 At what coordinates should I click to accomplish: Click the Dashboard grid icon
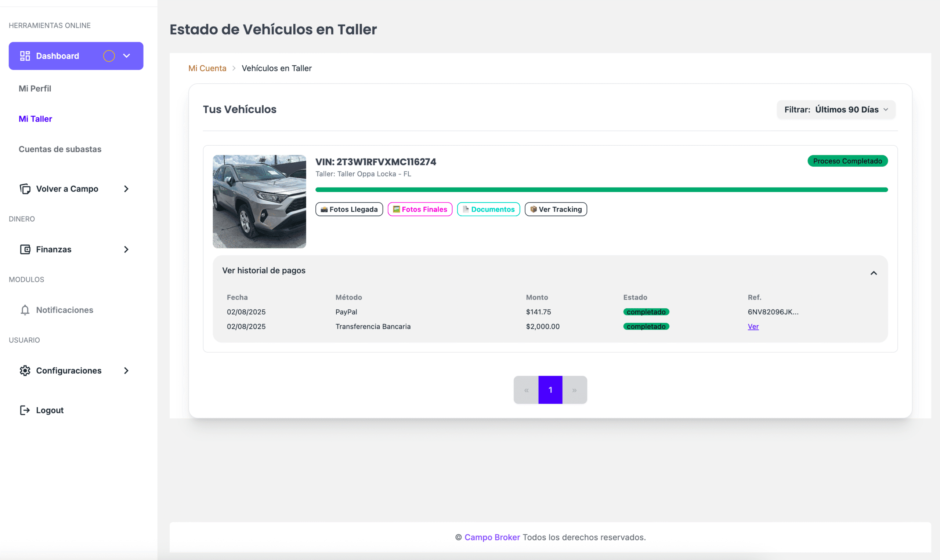[x=25, y=56]
